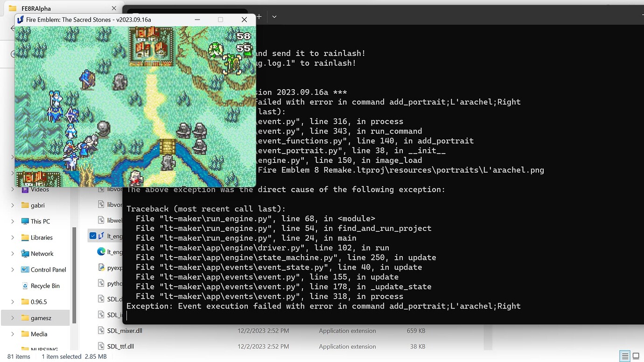Switch to the FE8RAlpha Explorer tab
Viewport: 644px width, 362px height.
[x=56, y=8]
